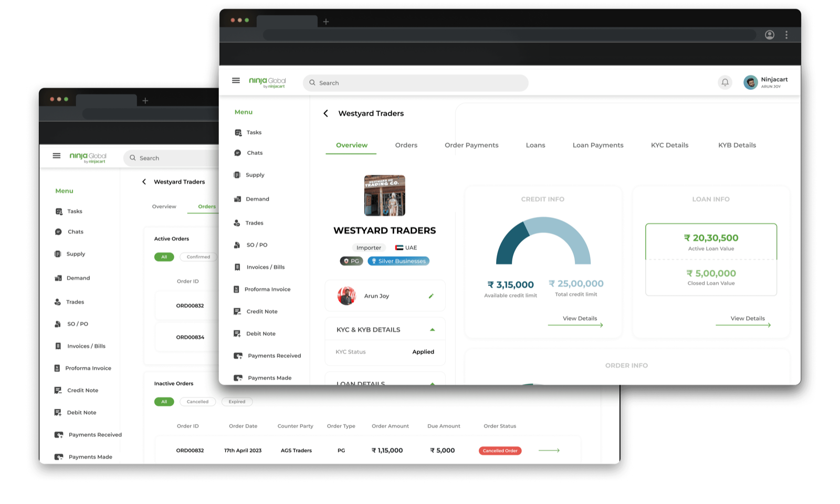Go back using arrow beside Westyard Traders, front window
This screenshot has height=504, width=840.
(325, 113)
